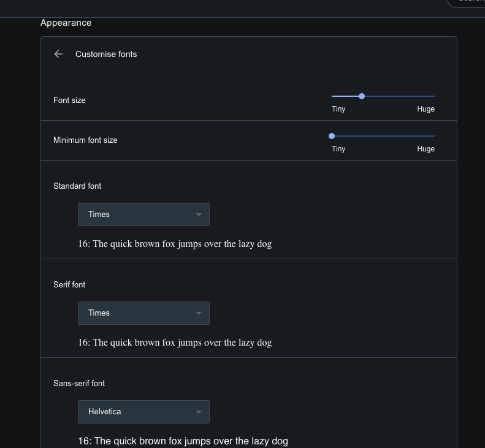Screen dimensions: 485x448
Task: Click the Minimum font size slider handle
Action: coord(332,136)
